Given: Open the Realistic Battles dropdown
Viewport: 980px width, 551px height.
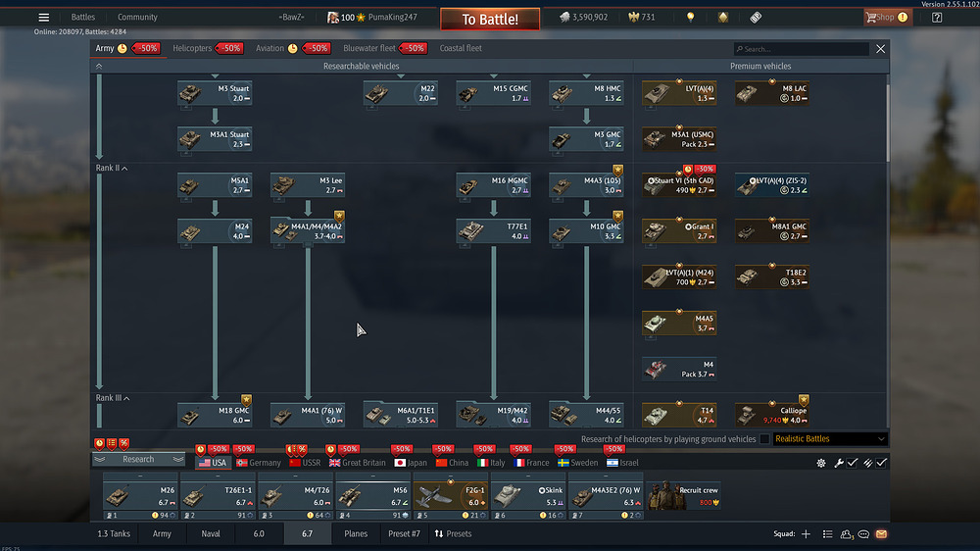Looking at the screenshot, I should pyautogui.click(x=830, y=439).
